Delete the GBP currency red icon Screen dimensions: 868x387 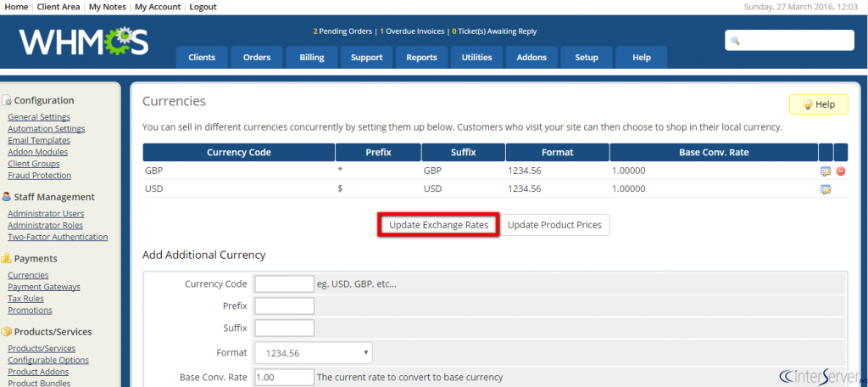(841, 171)
